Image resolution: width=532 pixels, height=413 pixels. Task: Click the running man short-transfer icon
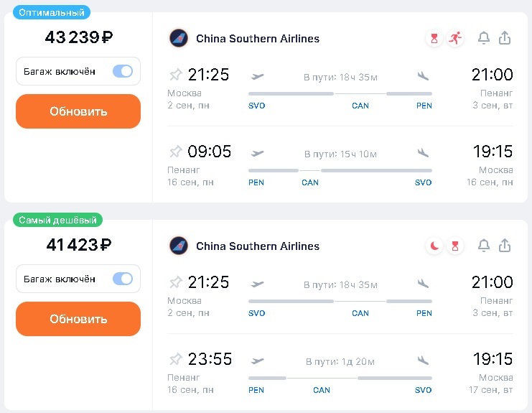click(x=454, y=38)
